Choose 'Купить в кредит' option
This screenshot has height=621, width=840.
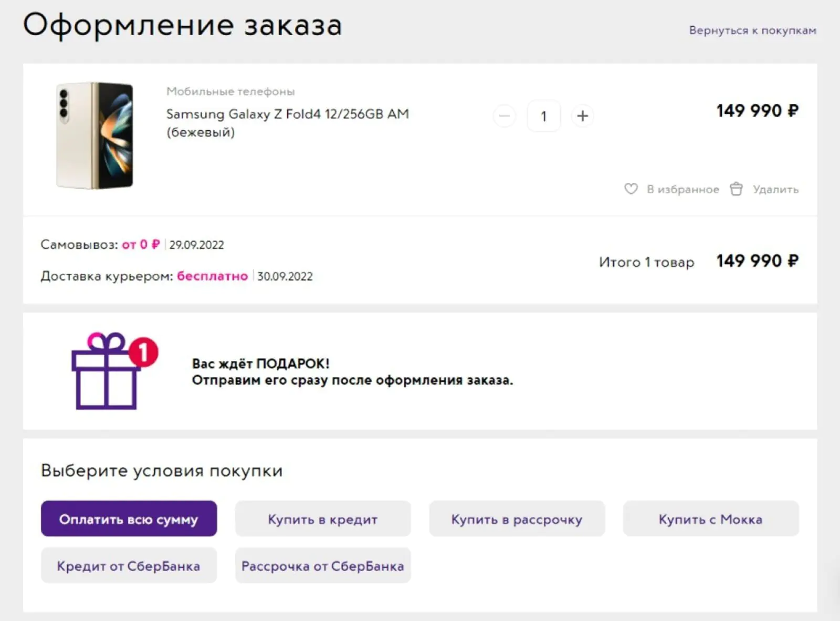tap(323, 519)
